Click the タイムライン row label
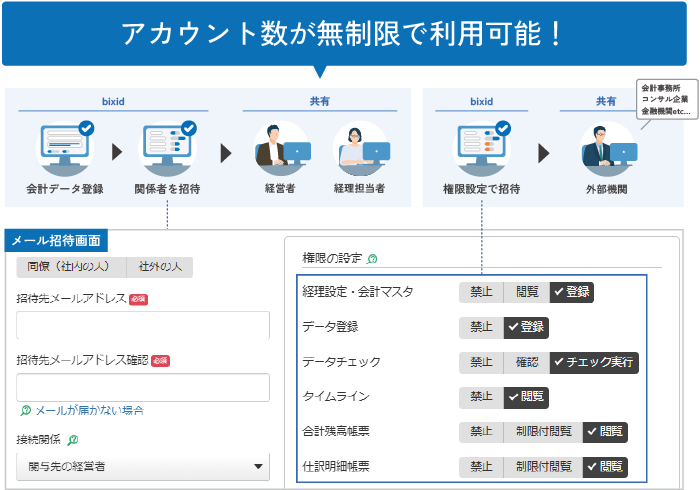Screen dimensions: 700x490 336,397
